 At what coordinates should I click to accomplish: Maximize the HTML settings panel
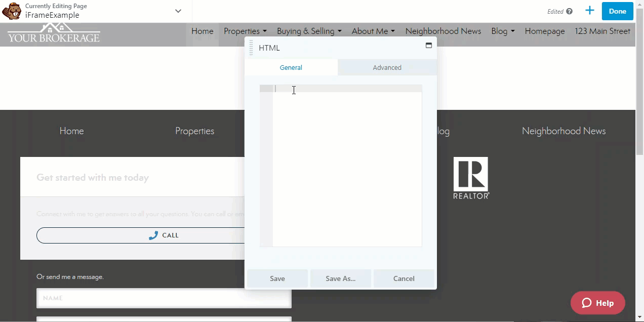(x=428, y=46)
